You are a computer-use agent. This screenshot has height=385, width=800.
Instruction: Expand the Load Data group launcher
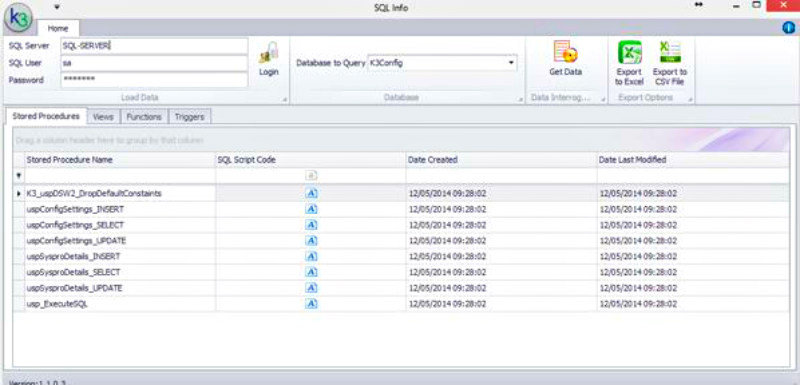[x=285, y=99]
